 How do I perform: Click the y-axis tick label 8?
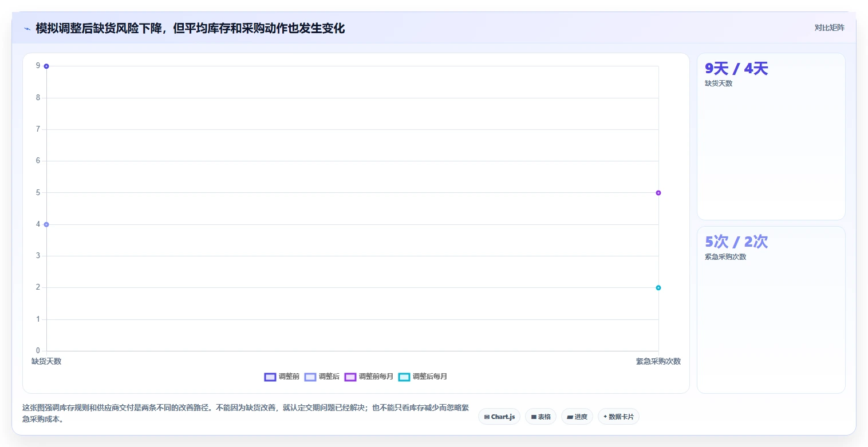38,98
